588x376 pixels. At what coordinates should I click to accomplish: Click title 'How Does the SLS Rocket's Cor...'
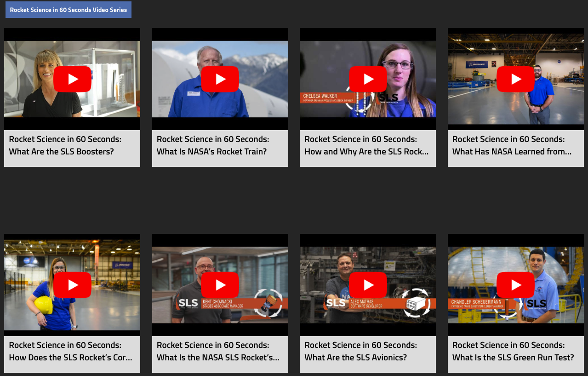pos(70,352)
